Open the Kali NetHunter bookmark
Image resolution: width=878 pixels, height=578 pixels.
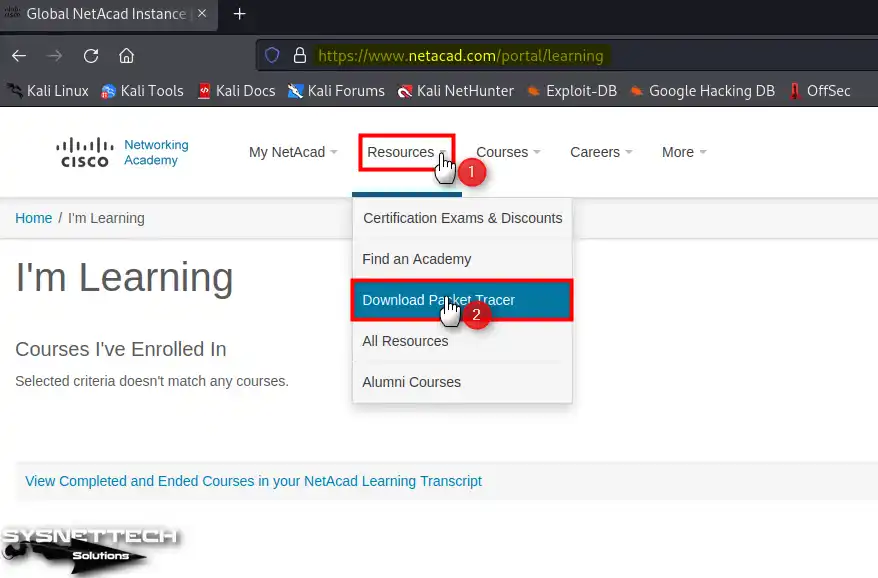click(455, 91)
